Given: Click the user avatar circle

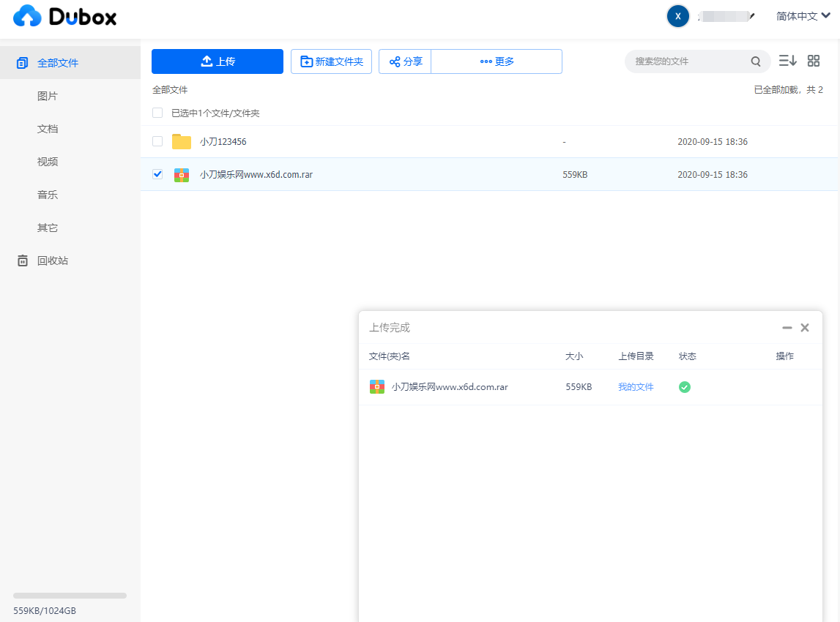Looking at the screenshot, I should pos(678,16).
